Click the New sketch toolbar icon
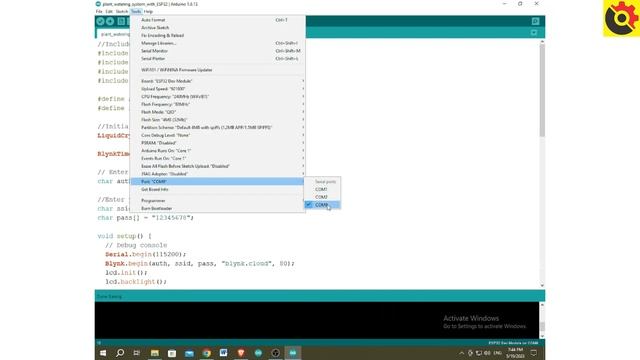This screenshot has width=640, height=360. tap(121, 21)
